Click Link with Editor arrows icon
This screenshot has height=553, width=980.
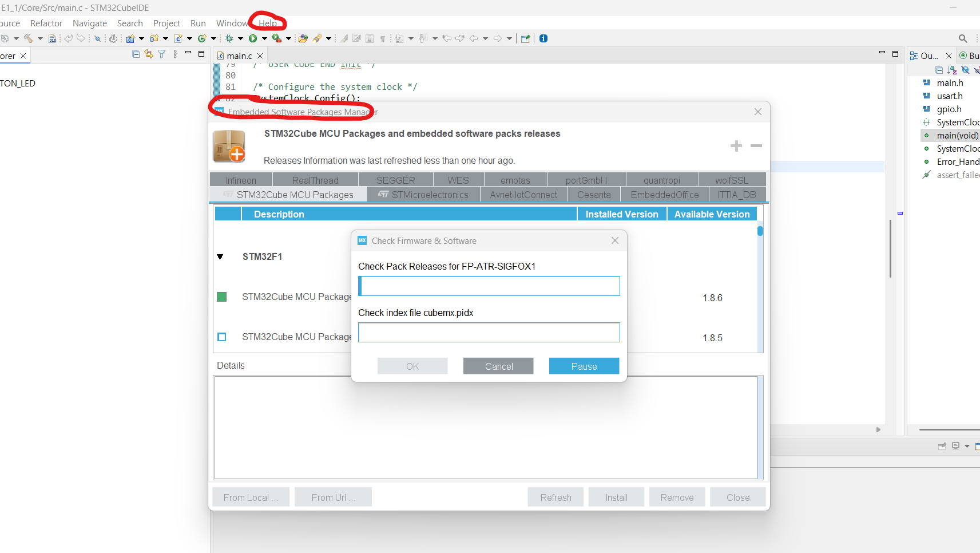(149, 54)
